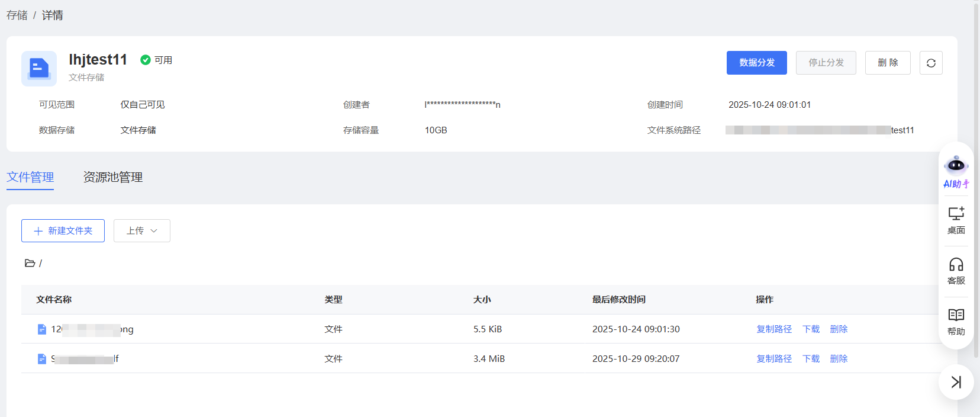Delete the 5.5 KiB file
This screenshot has width=980, height=417.
pyautogui.click(x=839, y=329)
